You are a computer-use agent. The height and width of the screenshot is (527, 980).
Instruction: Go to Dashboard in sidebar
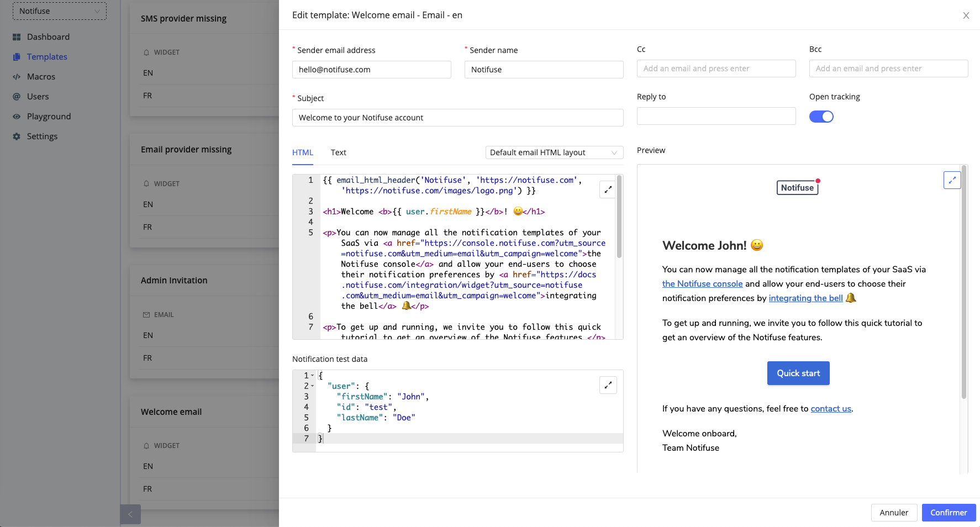coord(49,37)
